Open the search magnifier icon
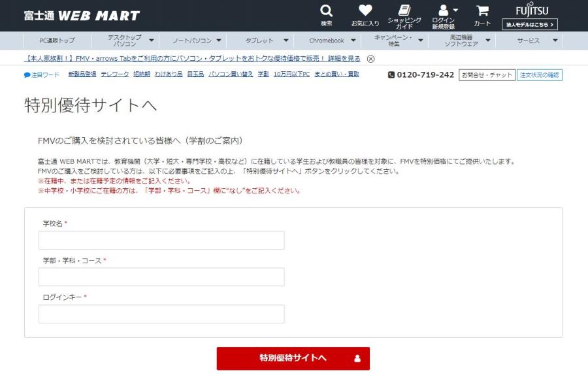Image resolution: width=588 pixels, height=392 pixels. [326, 11]
